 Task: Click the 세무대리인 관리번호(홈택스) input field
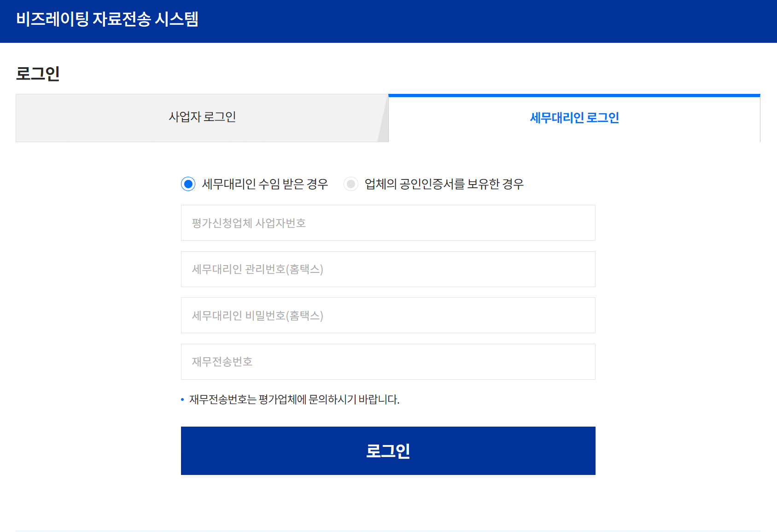pos(388,269)
